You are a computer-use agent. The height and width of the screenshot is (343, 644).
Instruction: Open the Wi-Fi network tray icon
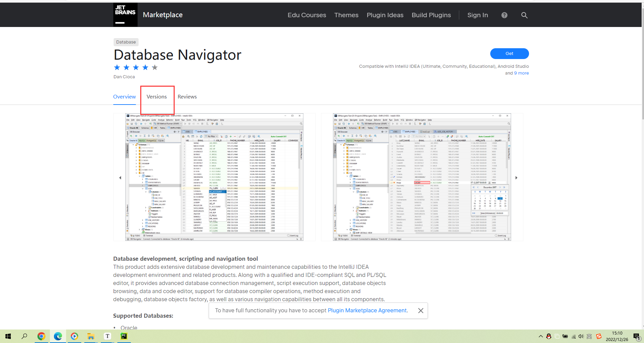click(574, 336)
